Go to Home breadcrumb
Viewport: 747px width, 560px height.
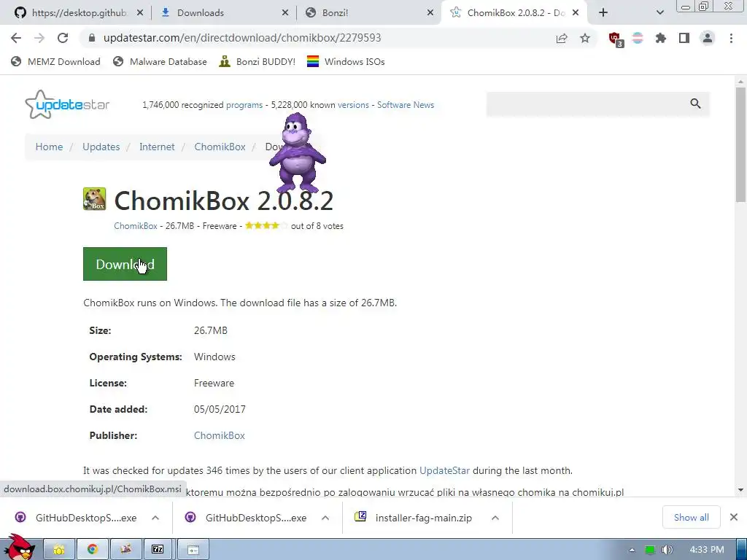(49, 147)
